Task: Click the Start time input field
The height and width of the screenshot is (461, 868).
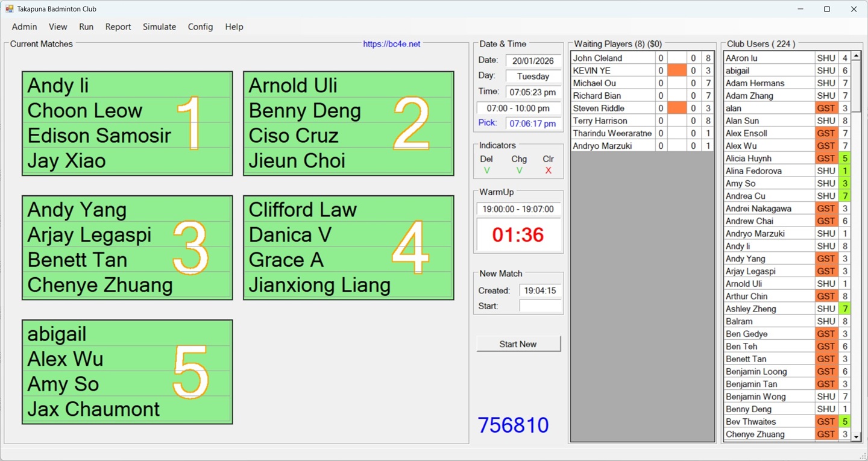Action: [540, 306]
